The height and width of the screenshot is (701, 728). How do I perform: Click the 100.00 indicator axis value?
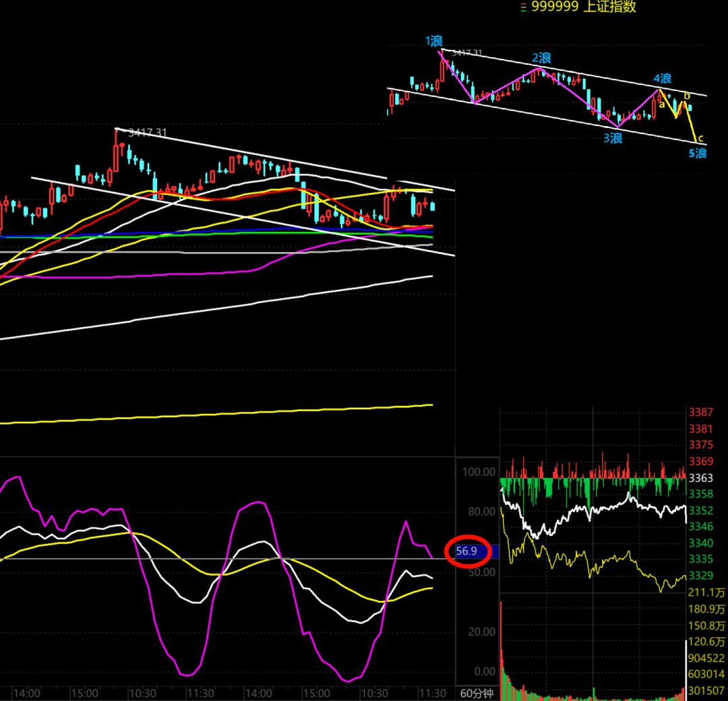(x=479, y=472)
